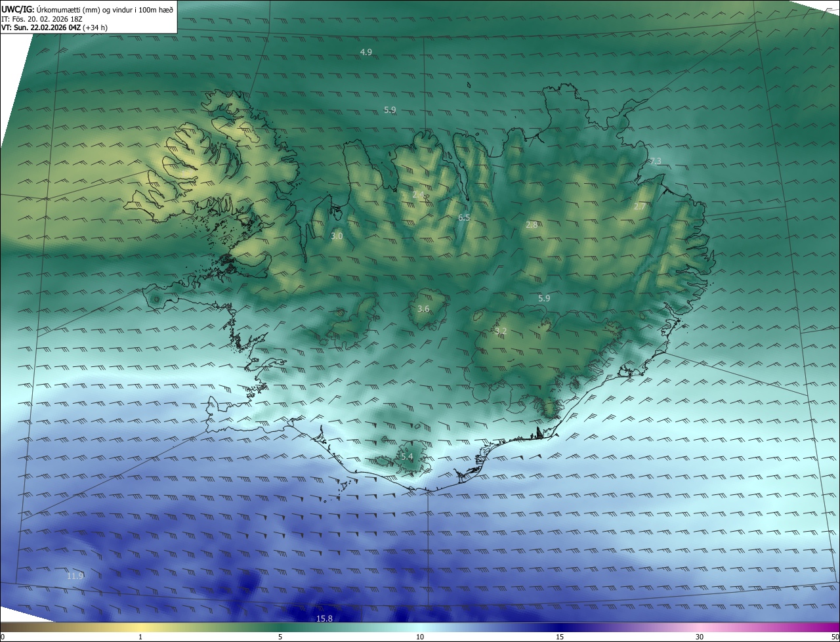Click the 6.5 value label on the map
The width and height of the screenshot is (840, 642).
pos(464,217)
